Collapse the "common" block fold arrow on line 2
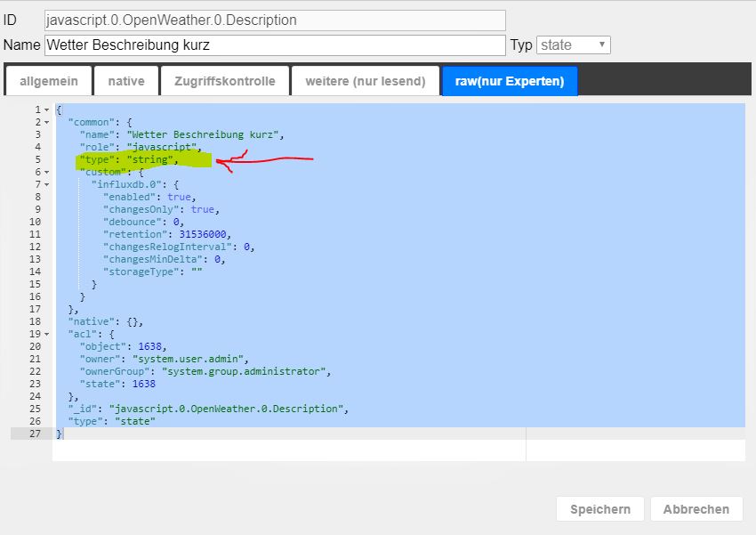The image size is (756, 535). pyautogui.click(x=47, y=123)
